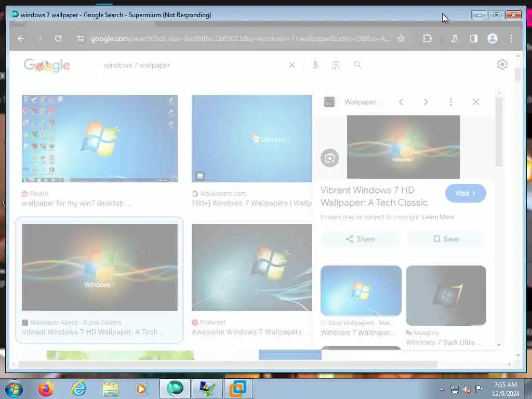Click the large preview image
Image resolution: width=532 pixels, height=399 pixels.
point(403,147)
